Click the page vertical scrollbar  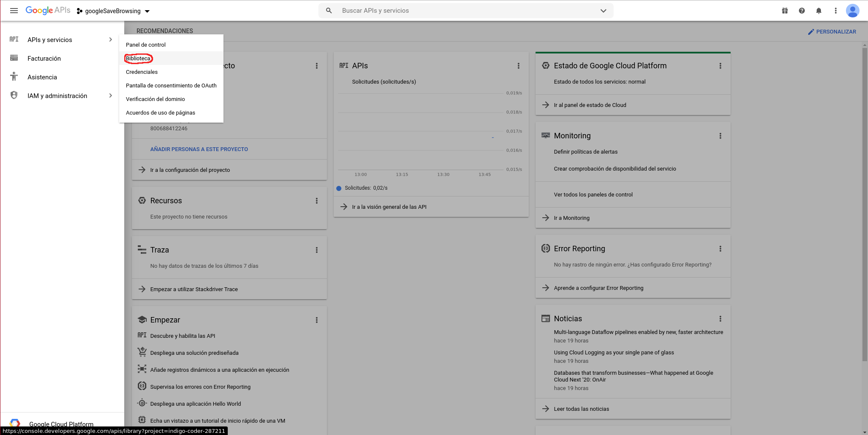[x=864, y=204]
